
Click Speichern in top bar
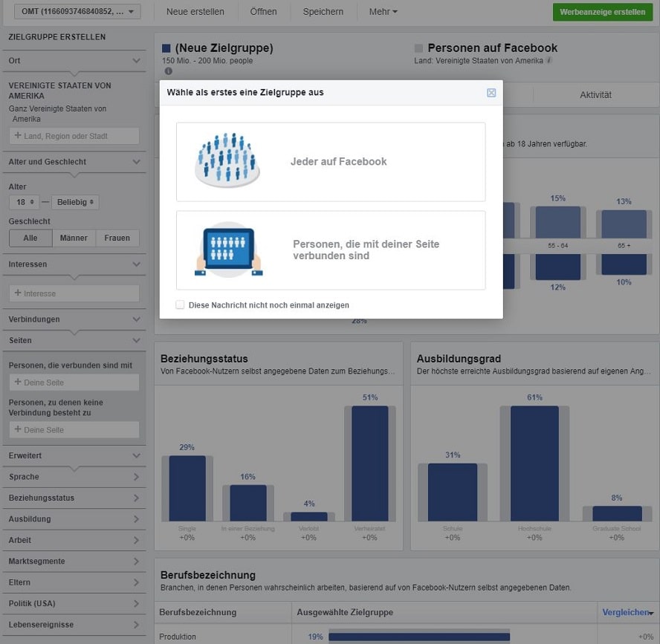tap(323, 12)
